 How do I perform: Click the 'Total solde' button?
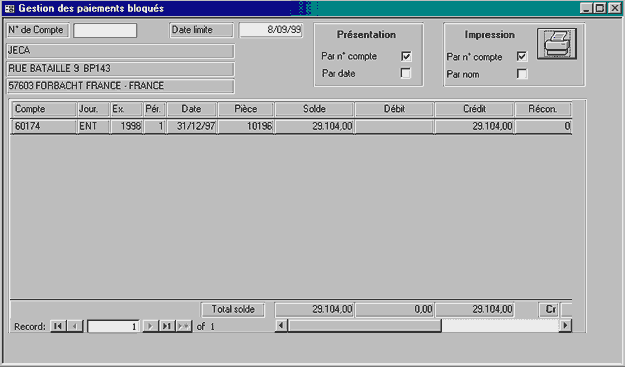coord(233,309)
